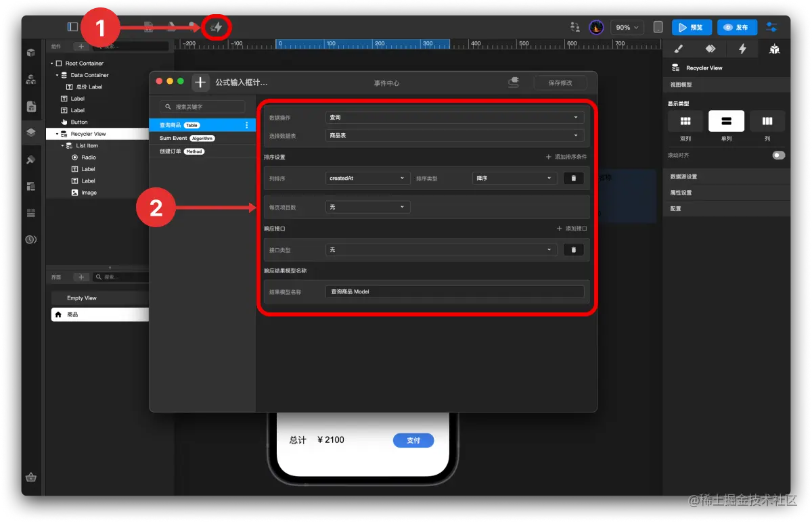Choose the 列 columns display type
Viewport: 812px width, 522px height.
coord(767,121)
